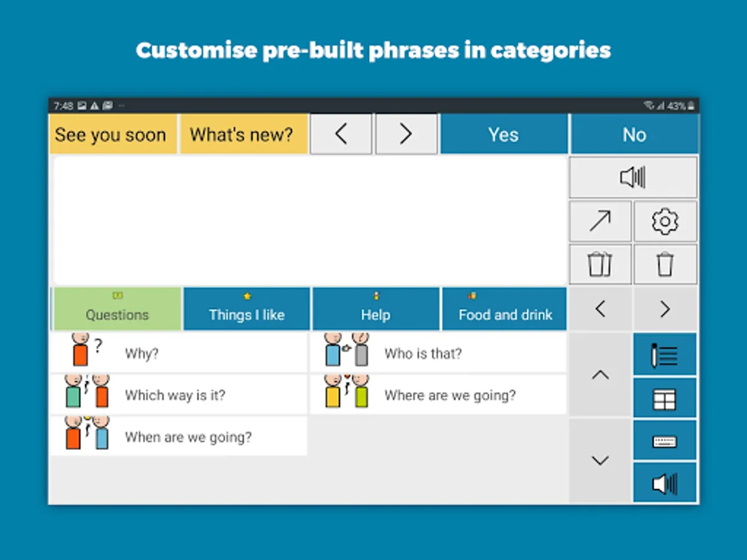Tap the speak message speaker icon

[633, 178]
